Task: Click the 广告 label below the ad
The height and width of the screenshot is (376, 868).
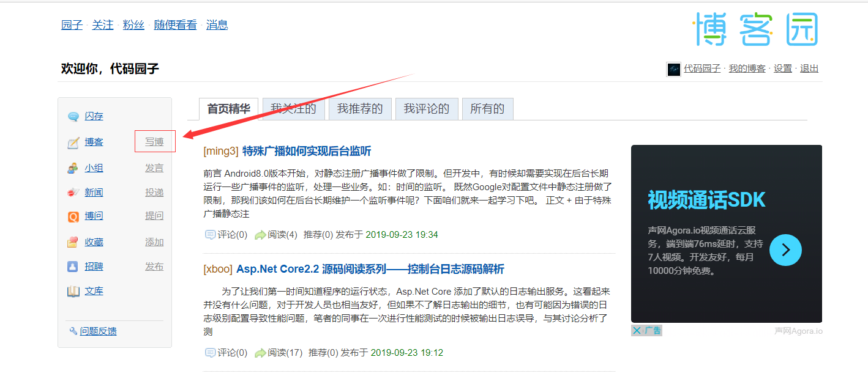Action: (653, 331)
